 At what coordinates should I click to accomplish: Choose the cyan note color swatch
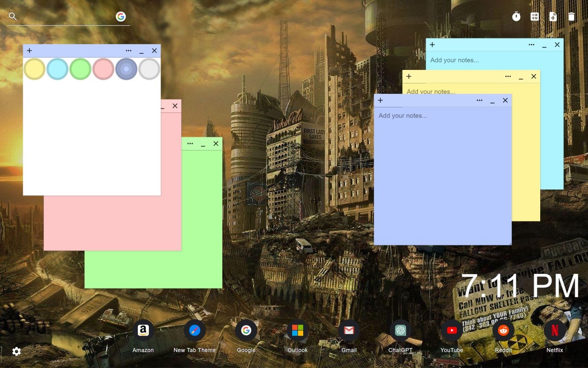coord(57,69)
